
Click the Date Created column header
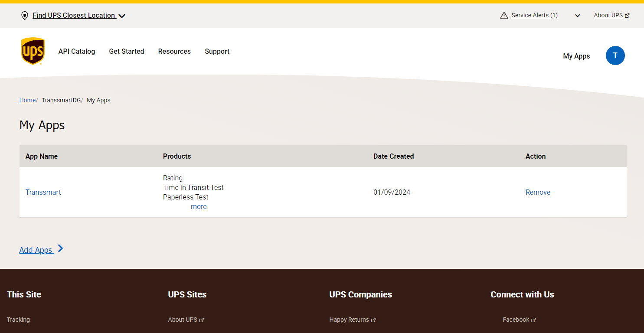click(393, 156)
